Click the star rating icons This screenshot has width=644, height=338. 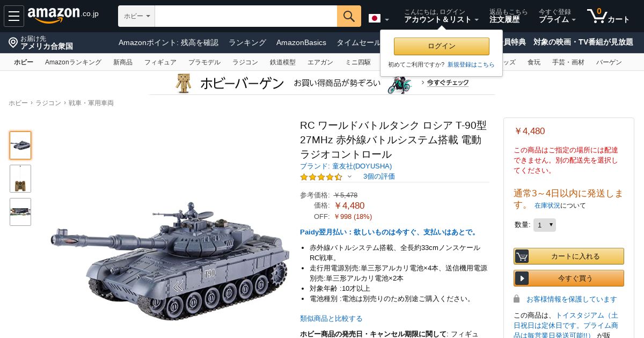(x=321, y=177)
